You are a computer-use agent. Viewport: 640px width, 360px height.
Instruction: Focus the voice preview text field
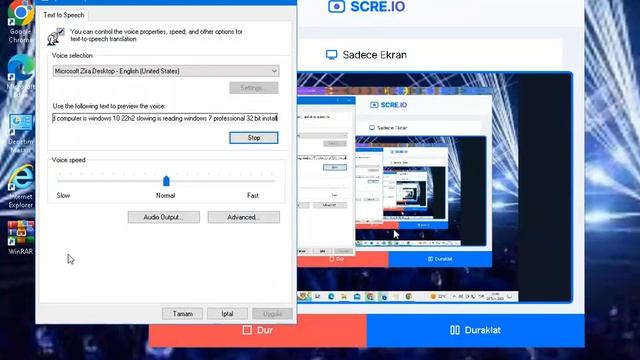165,118
